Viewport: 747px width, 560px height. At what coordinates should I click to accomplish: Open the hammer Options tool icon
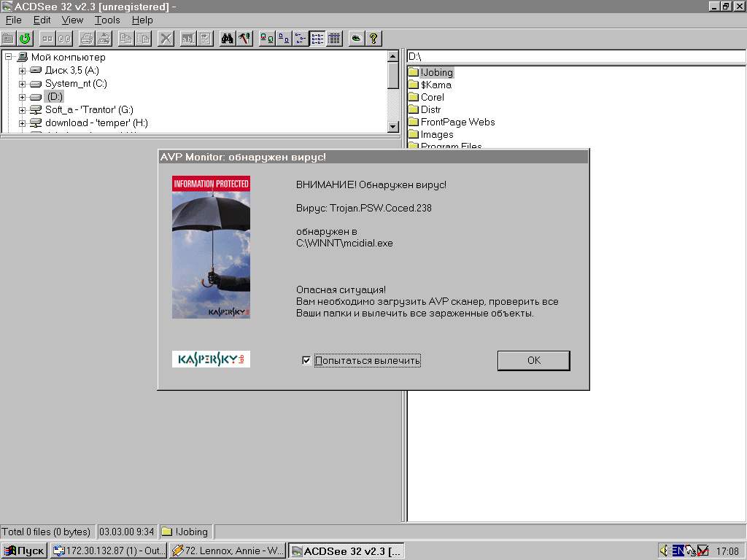(x=244, y=39)
